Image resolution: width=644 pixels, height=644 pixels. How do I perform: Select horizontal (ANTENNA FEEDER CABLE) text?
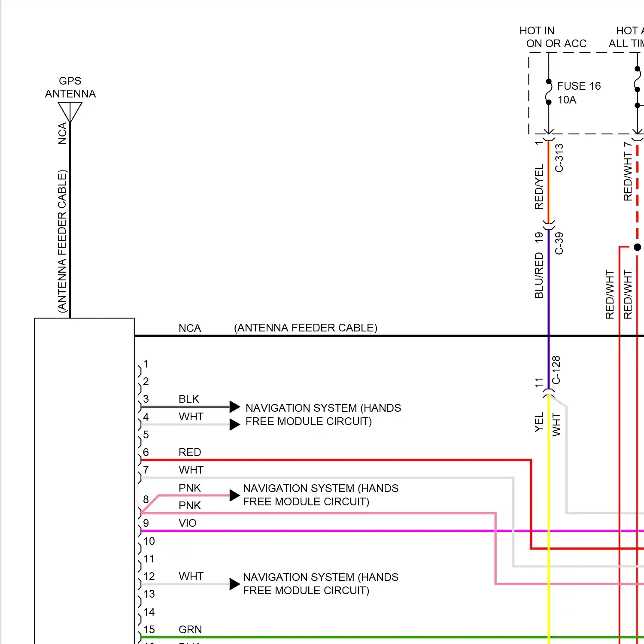coord(306,328)
